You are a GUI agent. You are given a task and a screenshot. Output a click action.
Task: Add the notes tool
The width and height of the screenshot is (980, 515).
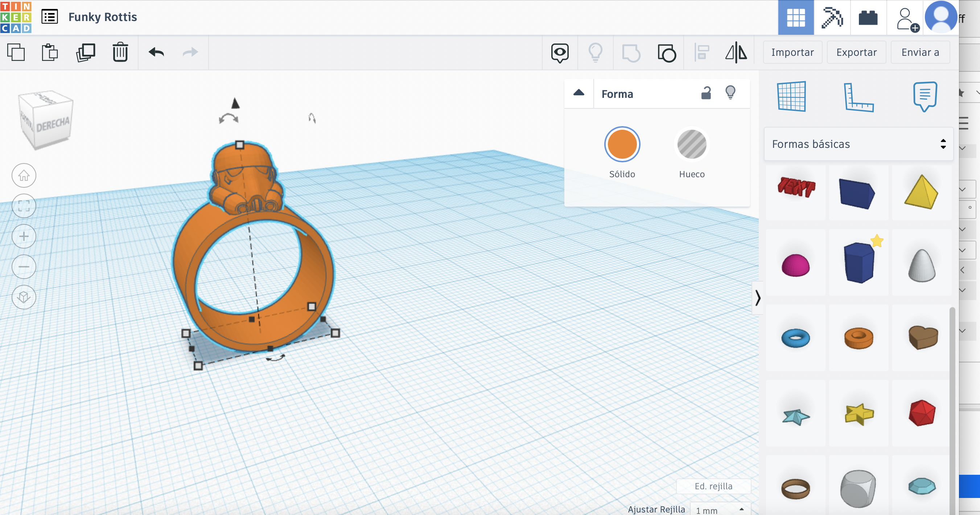[925, 96]
